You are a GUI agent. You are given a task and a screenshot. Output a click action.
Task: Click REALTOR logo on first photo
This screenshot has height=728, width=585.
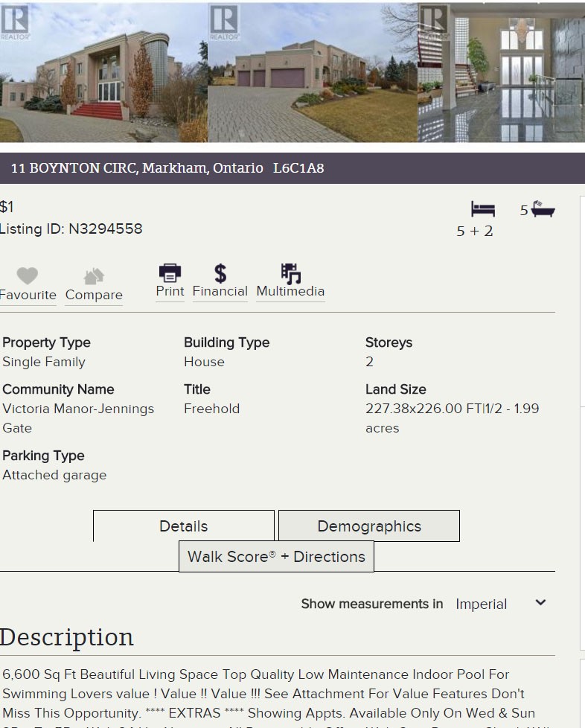coord(15,22)
